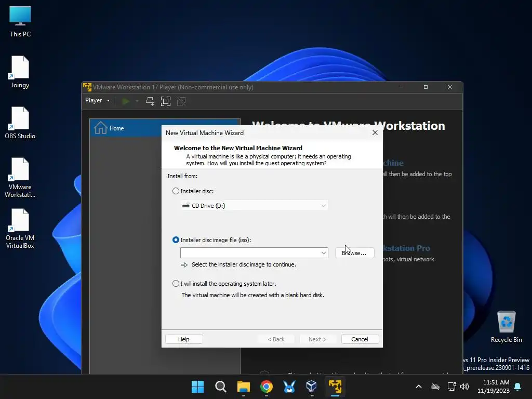Open the Windows Start menu
532x399 pixels.
click(197, 387)
